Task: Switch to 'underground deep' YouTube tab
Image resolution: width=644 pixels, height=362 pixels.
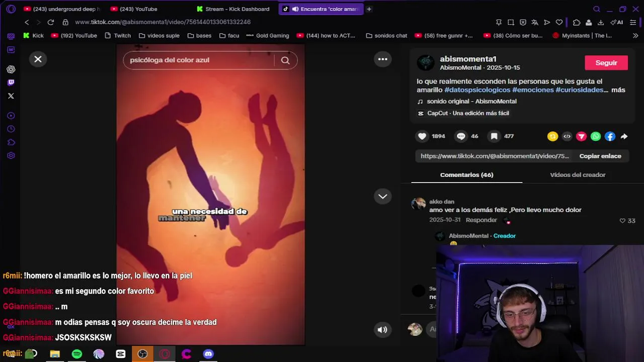Action: point(62,9)
